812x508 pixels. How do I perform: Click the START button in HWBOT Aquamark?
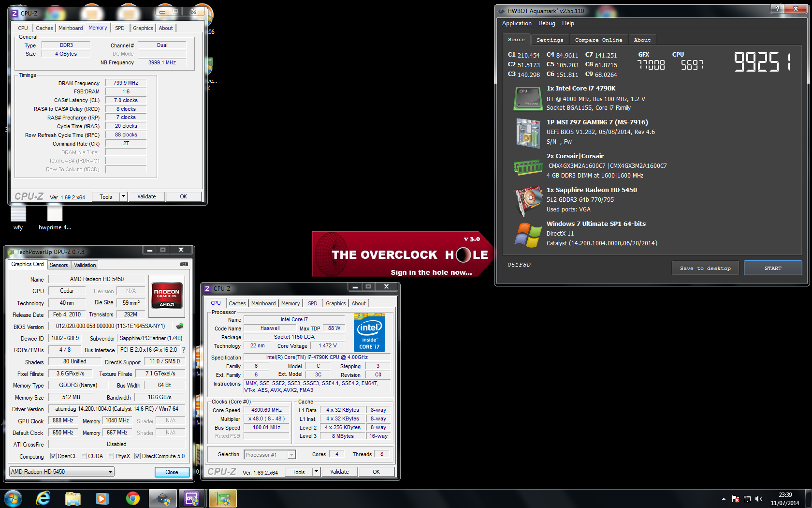click(773, 268)
